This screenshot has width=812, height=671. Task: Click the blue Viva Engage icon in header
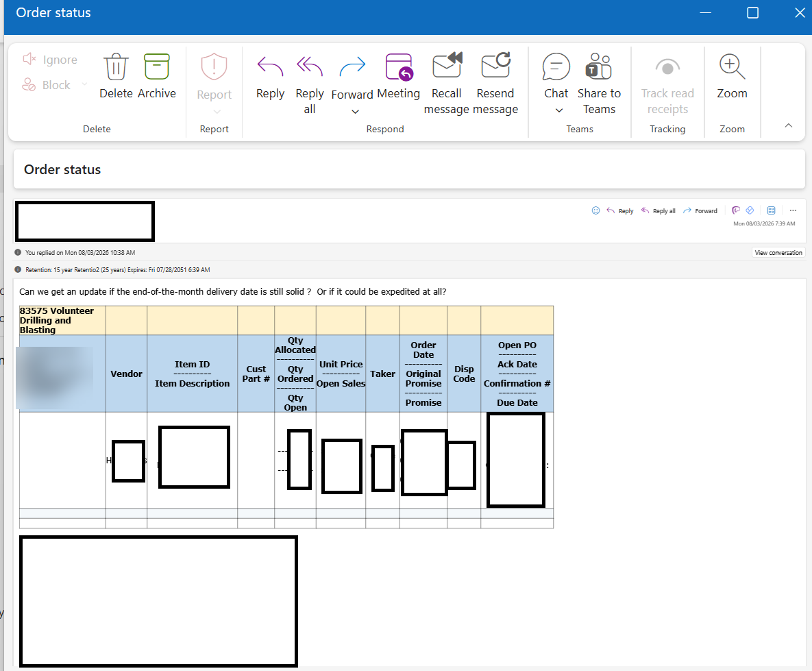(x=750, y=210)
